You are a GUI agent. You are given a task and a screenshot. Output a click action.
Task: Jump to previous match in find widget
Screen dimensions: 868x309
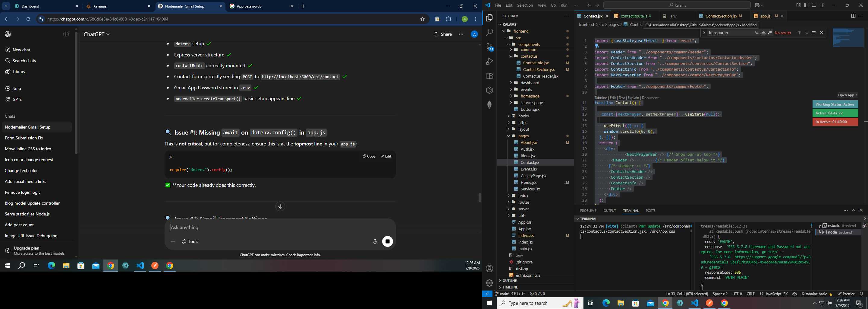click(799, 33)
